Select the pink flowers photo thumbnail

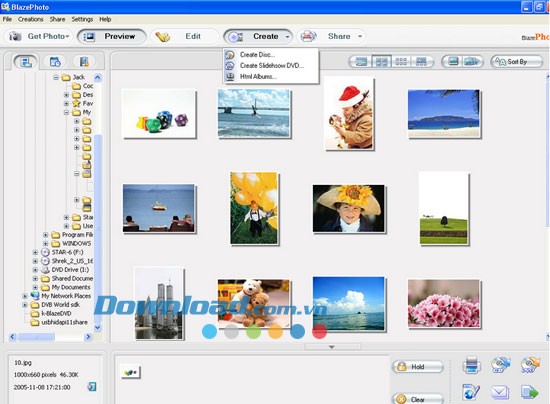coord(444,304)
